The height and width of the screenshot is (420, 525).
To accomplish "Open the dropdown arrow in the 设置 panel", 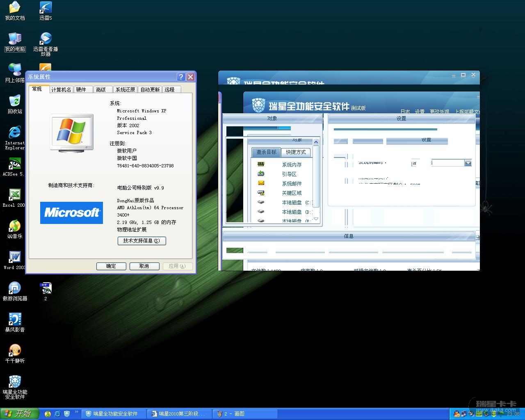I will pos(468,163).
